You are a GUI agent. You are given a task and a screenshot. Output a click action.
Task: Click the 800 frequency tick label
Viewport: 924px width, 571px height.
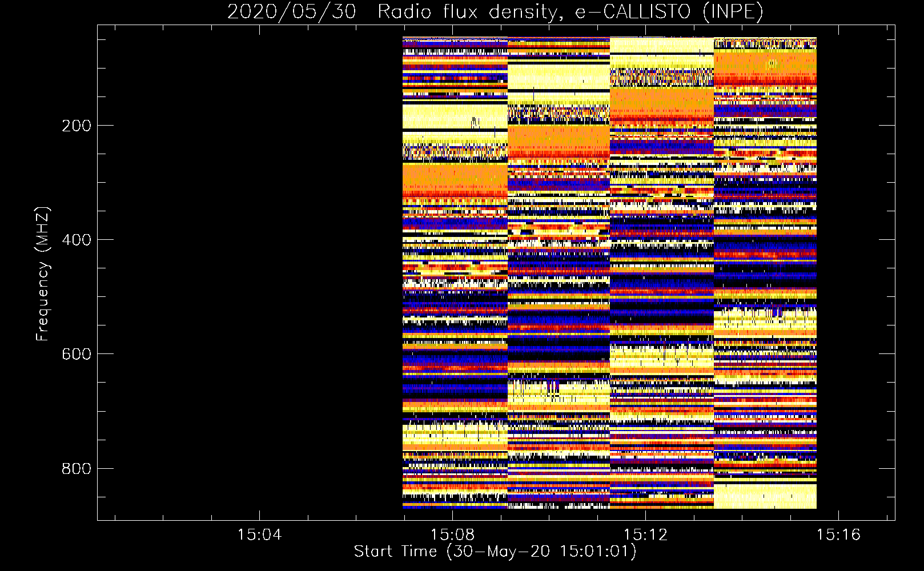point(76,468)
